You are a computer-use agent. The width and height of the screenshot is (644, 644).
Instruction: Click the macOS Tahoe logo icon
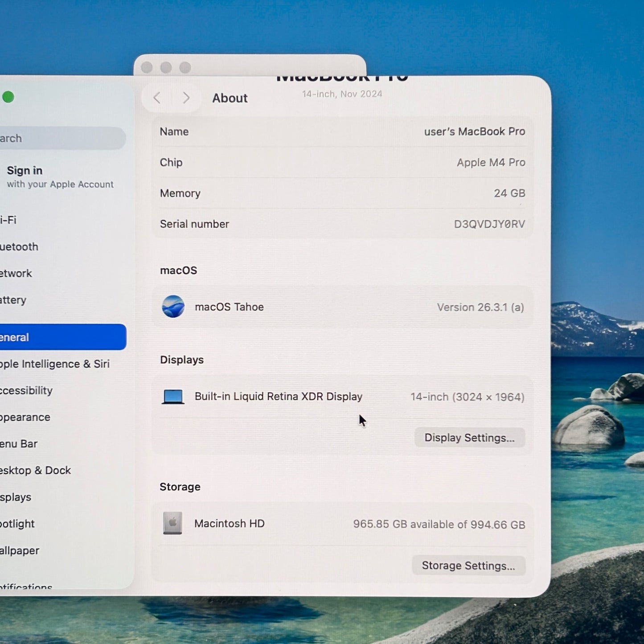tap(173, 307)
